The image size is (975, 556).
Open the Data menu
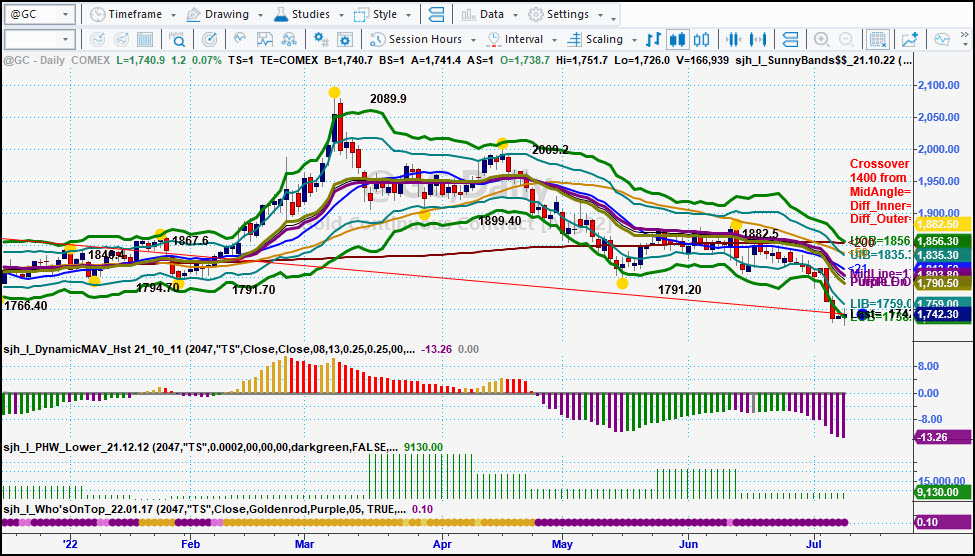(x=482, y=14)
